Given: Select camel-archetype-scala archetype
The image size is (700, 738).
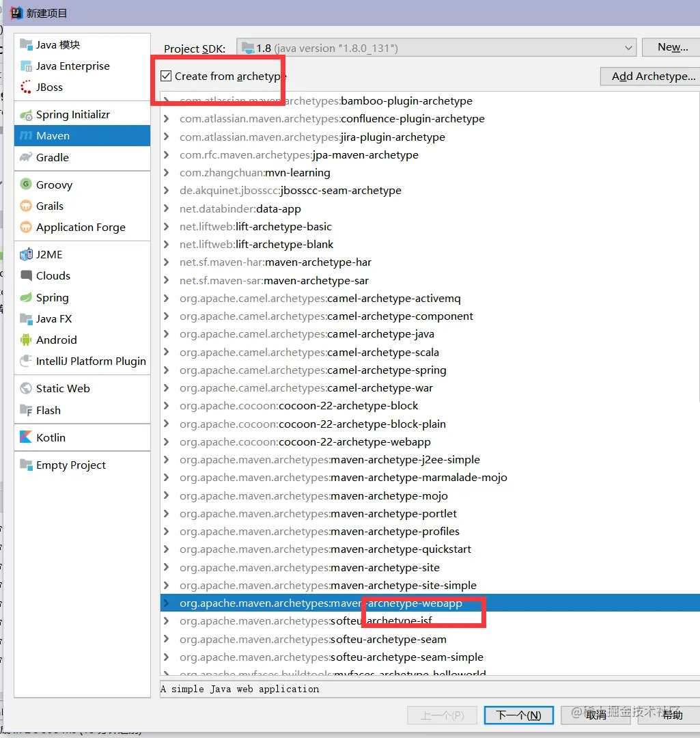Looking at the screenshot, I should pos(309,352).
